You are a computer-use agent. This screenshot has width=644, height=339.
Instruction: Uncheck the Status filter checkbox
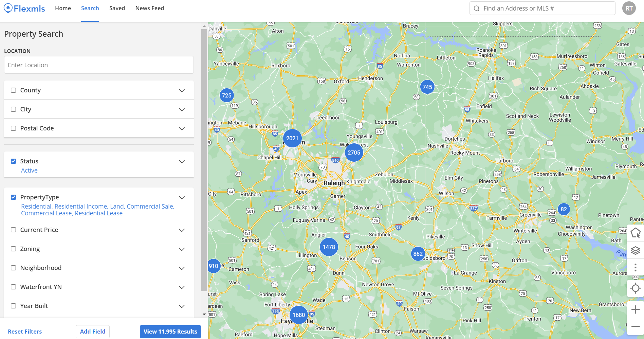tap(14, 161)
